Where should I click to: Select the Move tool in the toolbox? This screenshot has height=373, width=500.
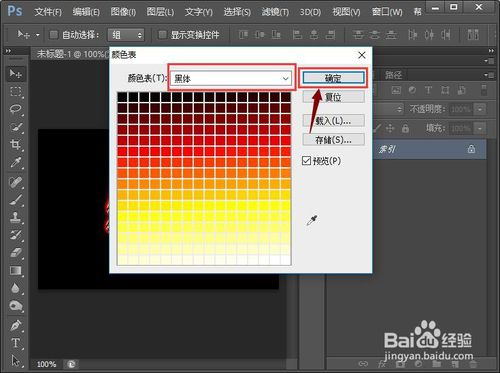[15, 73]
